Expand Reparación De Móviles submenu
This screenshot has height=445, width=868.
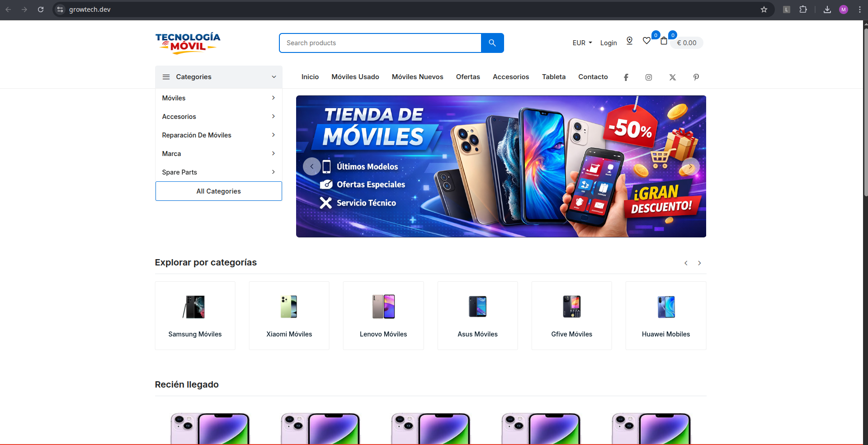[x=274, y=135]
